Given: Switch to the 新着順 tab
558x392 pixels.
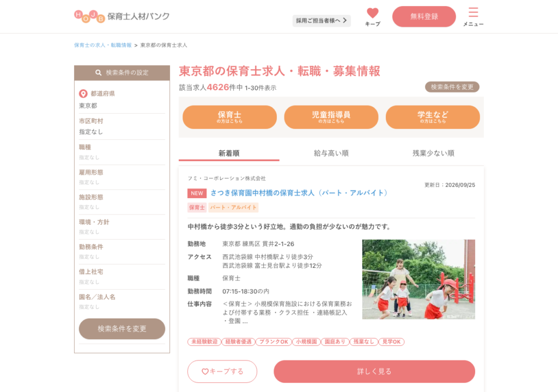Looking at the screenshot, I should coord(229,154).
